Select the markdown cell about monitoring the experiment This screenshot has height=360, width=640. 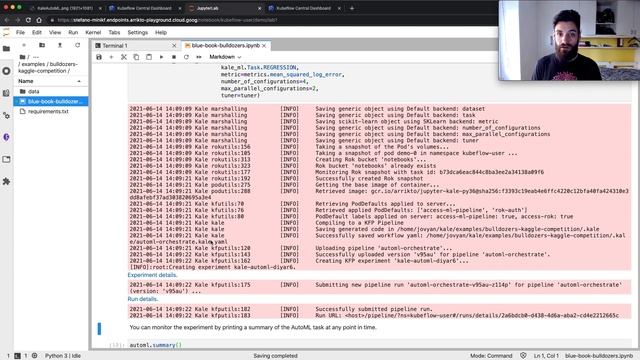(x=380, y=327)
